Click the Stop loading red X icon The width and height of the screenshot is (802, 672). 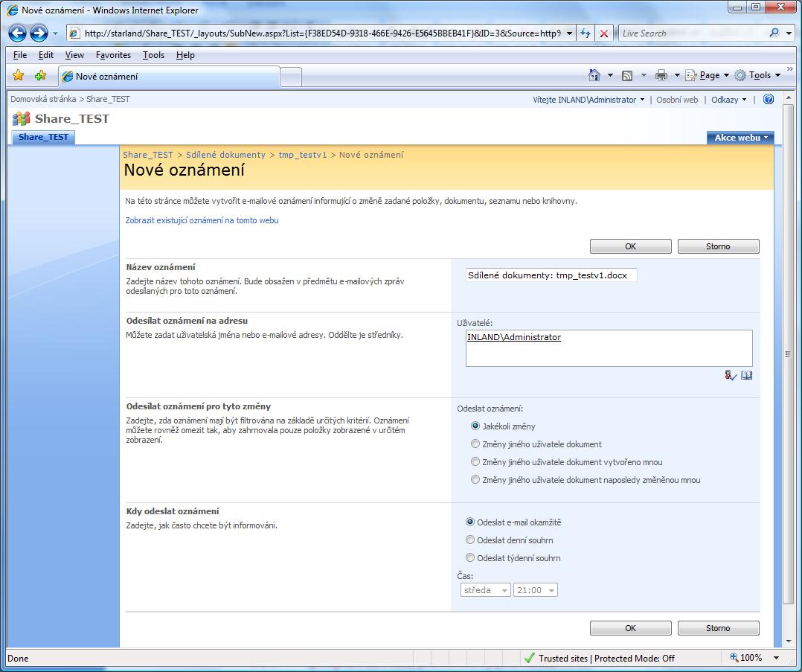(x=604, y=33)
